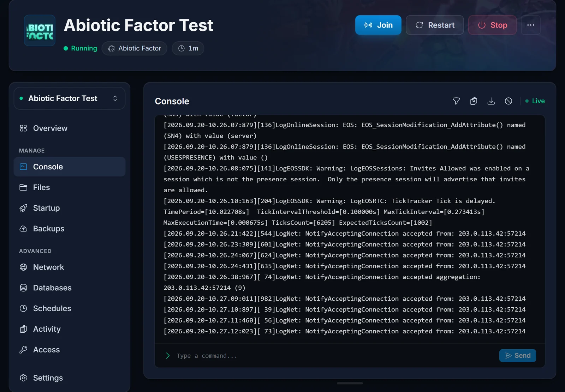
Task: Open Schedules in the sidebar
Action: [x=70, y=308]
